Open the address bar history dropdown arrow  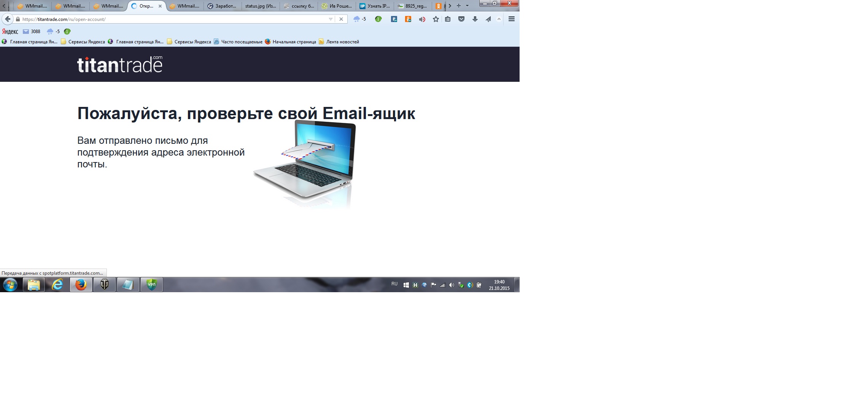[x=331, y=19]
